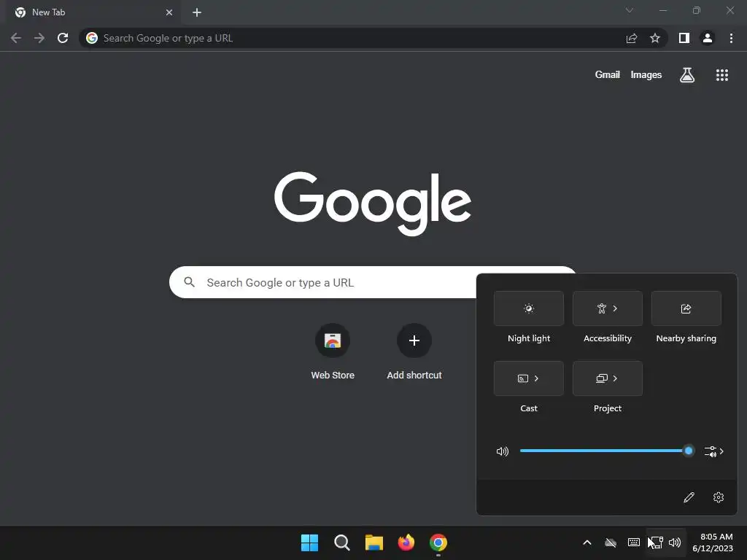The image size is (747, 560).
Task: Open the Cast quick settings tile
Action: [x=529, y=378]
